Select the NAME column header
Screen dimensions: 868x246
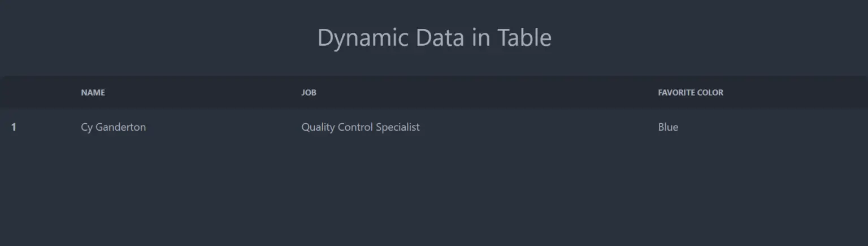click(x=93, y=92)
